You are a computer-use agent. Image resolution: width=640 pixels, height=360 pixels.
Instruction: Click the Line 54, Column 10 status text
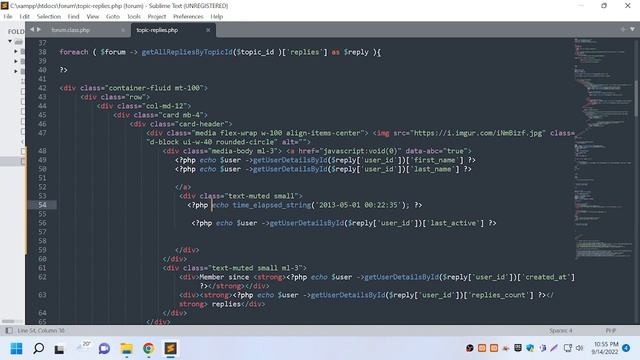41,331
